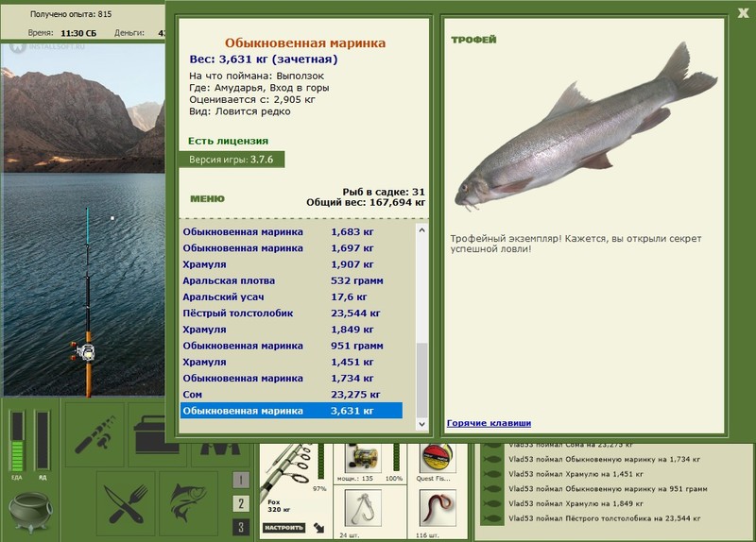Click fish icon beside 'маринку на 951 грамм' log
This screenshot has height=542, width=756.
tap(491, 489)
